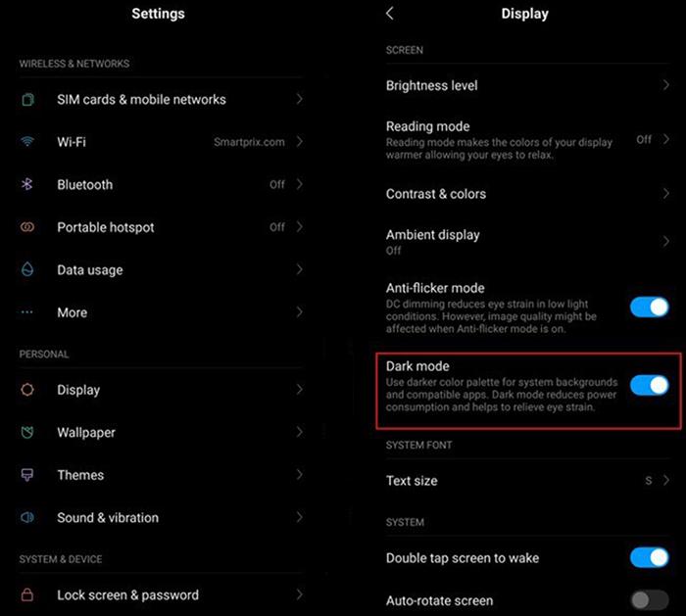
Task: Tap the Data usage droplet icon
Action: coord(27,269)
